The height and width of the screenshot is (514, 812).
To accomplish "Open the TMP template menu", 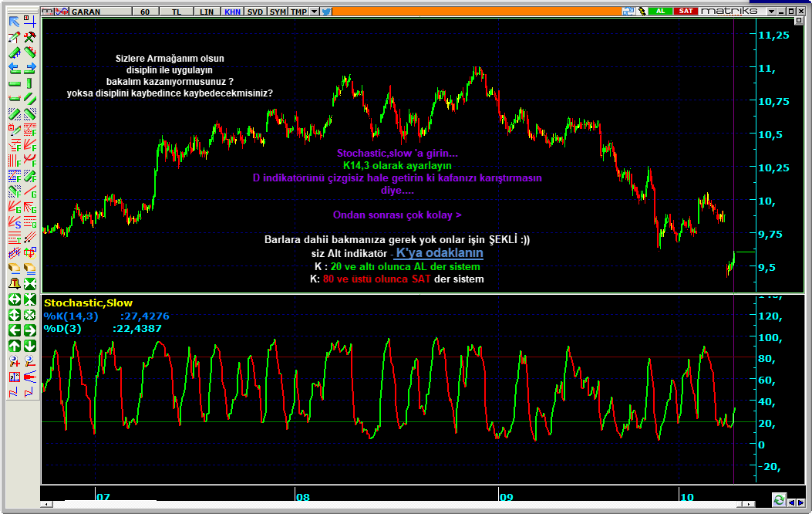I will 298,12.
